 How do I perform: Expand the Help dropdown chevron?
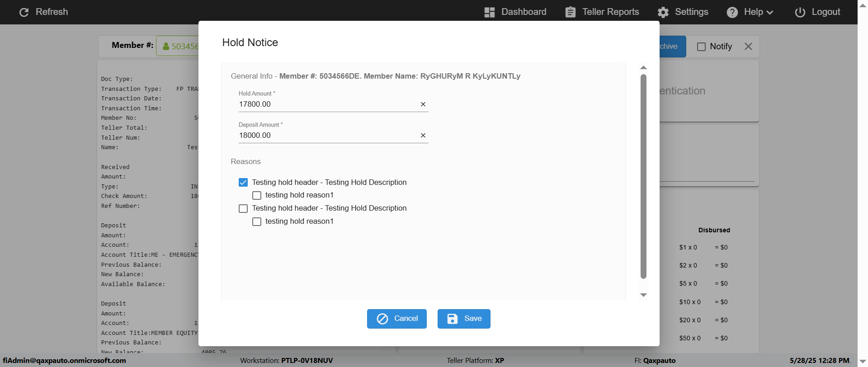tap(770, 13)
